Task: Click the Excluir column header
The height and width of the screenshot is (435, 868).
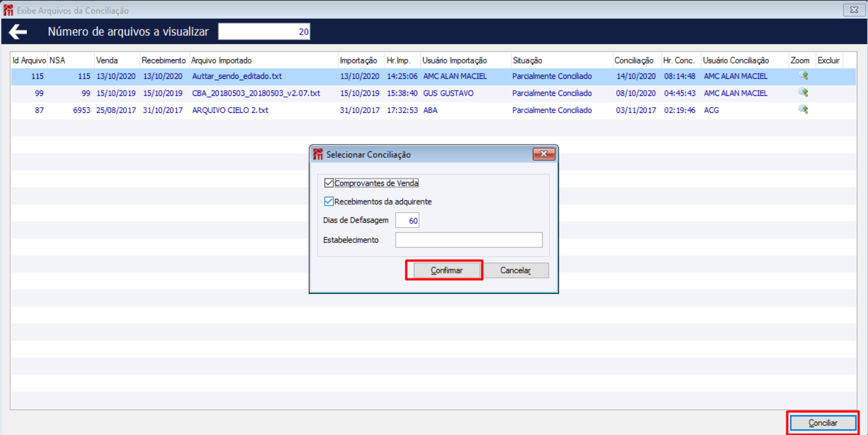Action: click(x=829, y=60)
